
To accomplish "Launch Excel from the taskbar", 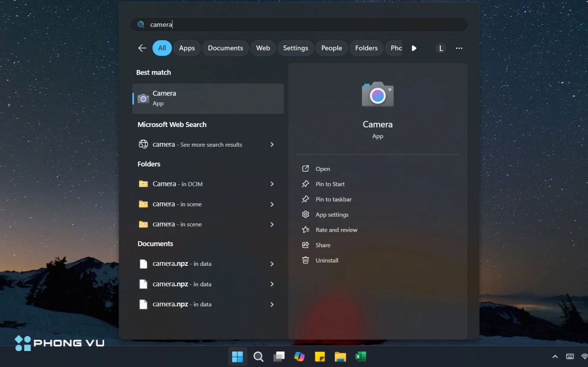I will [361, 357].
